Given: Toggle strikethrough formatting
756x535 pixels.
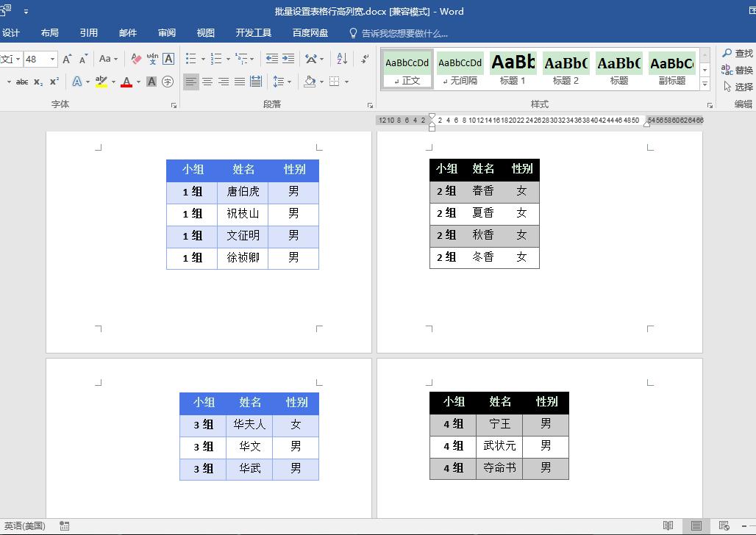Looking at the screenshot, I should [23, 81].
